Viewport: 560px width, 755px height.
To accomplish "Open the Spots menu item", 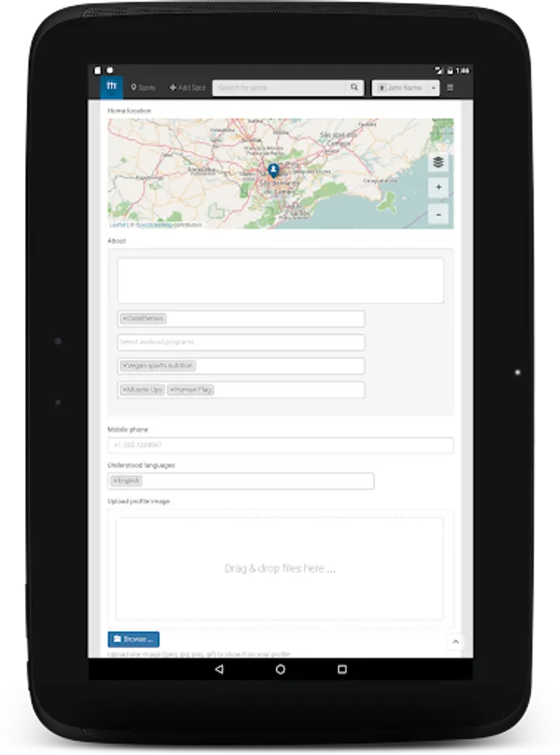I will 143,87.
